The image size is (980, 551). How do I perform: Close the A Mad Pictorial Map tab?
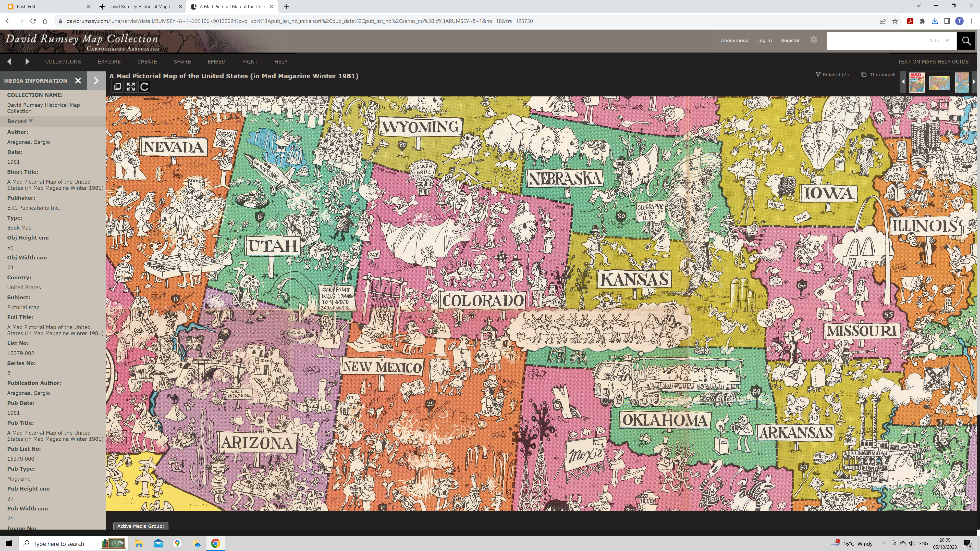272,6
